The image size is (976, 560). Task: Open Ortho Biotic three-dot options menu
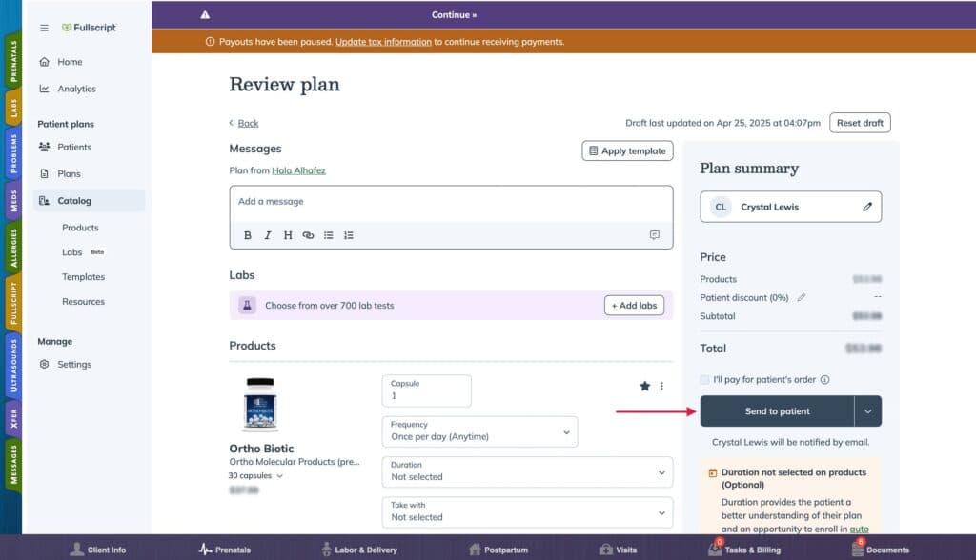(661, 386)
